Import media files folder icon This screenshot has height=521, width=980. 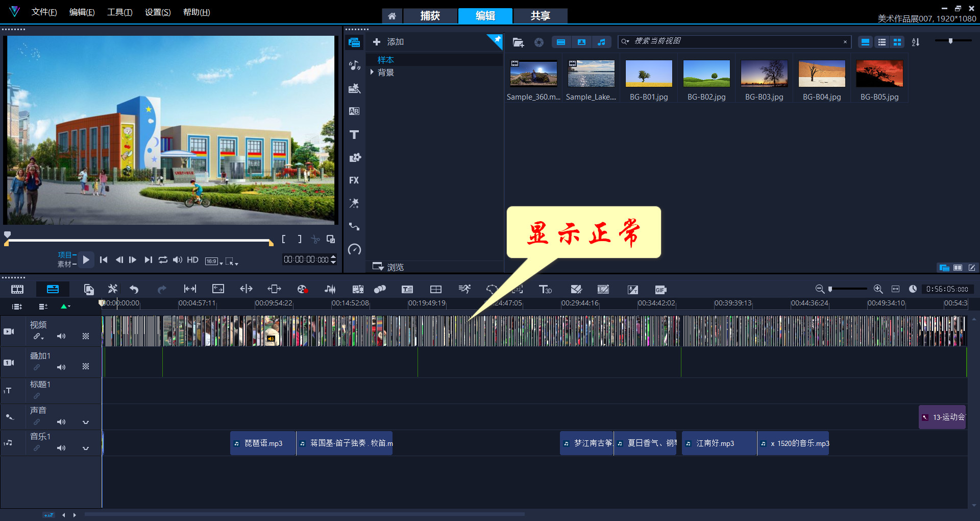(x=518, y=42)
